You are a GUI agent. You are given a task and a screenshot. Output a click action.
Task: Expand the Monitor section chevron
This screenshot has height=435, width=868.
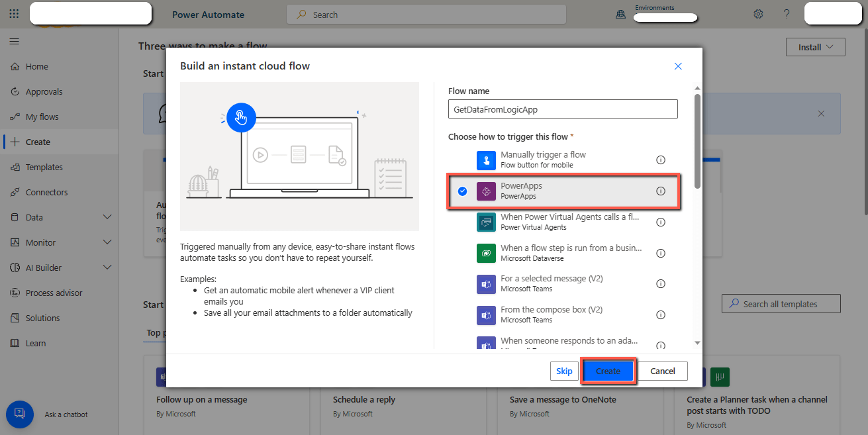click(107, 242)
